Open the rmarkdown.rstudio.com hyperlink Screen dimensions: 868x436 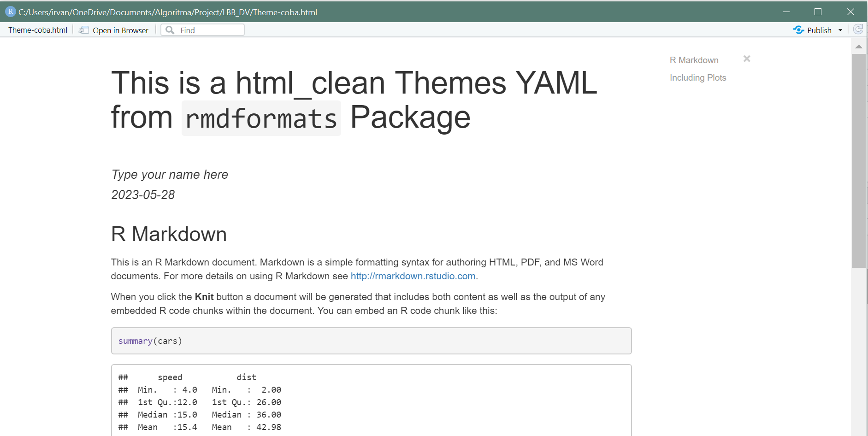pyautogui.click(x=413, y=276)
